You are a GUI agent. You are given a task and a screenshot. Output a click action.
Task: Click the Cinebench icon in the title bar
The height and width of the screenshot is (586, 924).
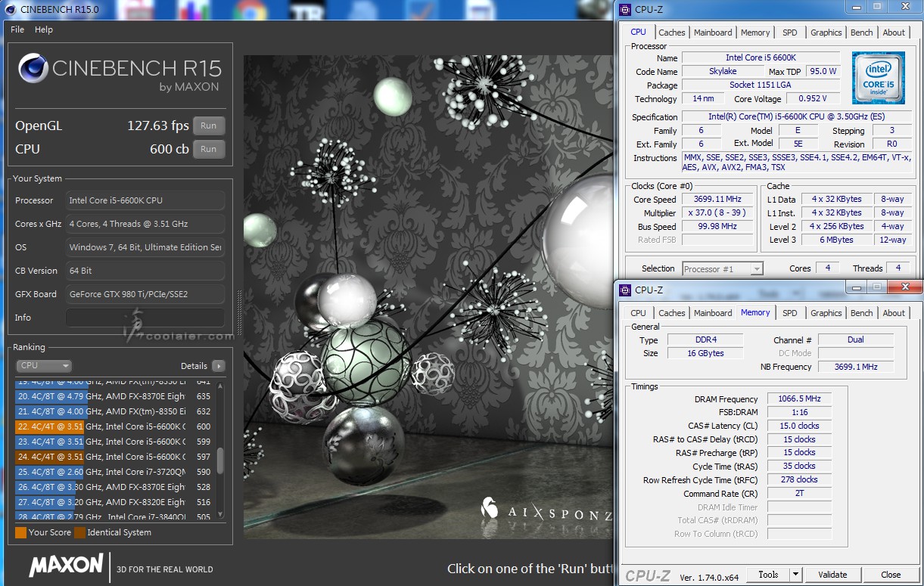(11, 10)
